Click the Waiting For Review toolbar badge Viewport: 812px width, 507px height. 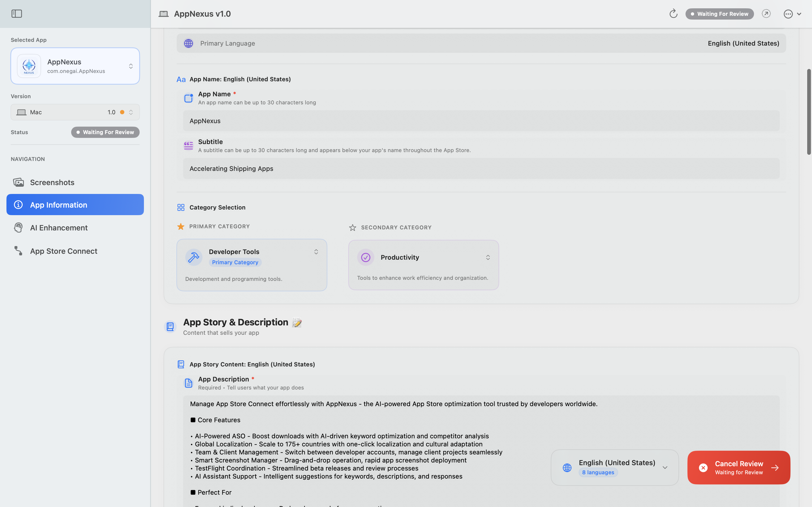(x=719, y=14)
